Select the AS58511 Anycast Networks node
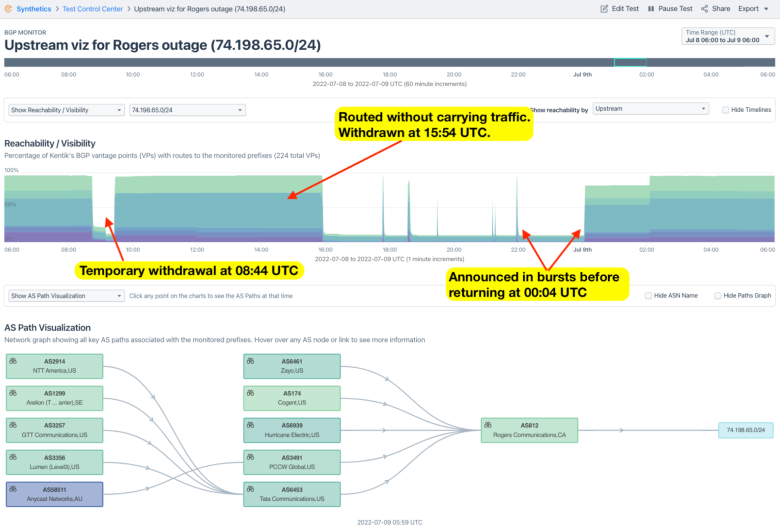780x531 pixels. point(54,494)
